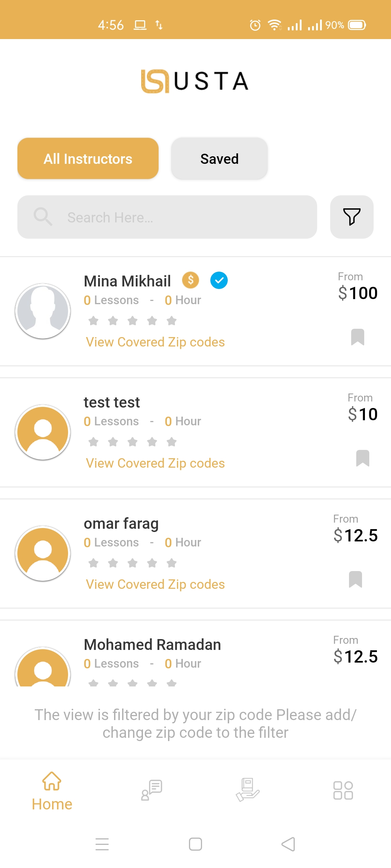Tap the magnifier search icon
The image size is (391, 868).
click(43, 217)
